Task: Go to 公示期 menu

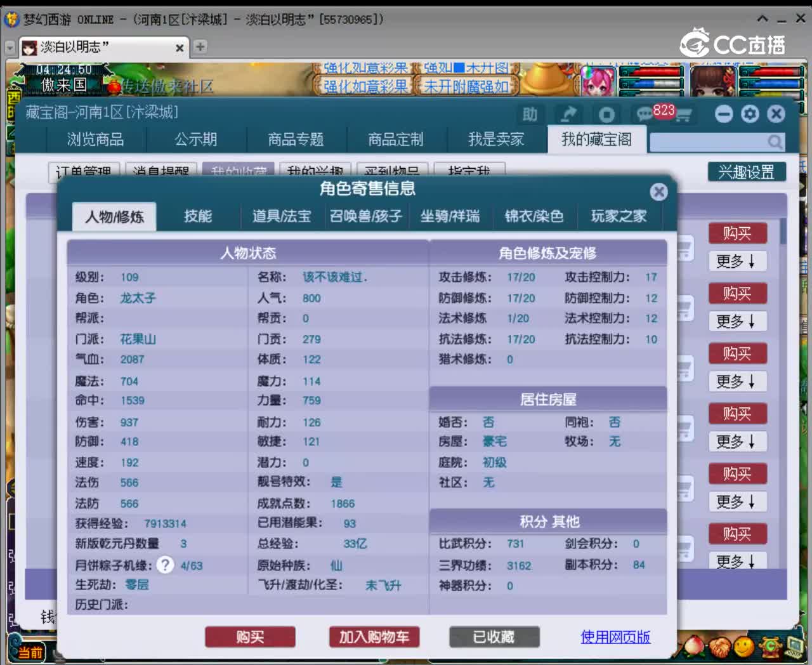Action: point(196,139)
